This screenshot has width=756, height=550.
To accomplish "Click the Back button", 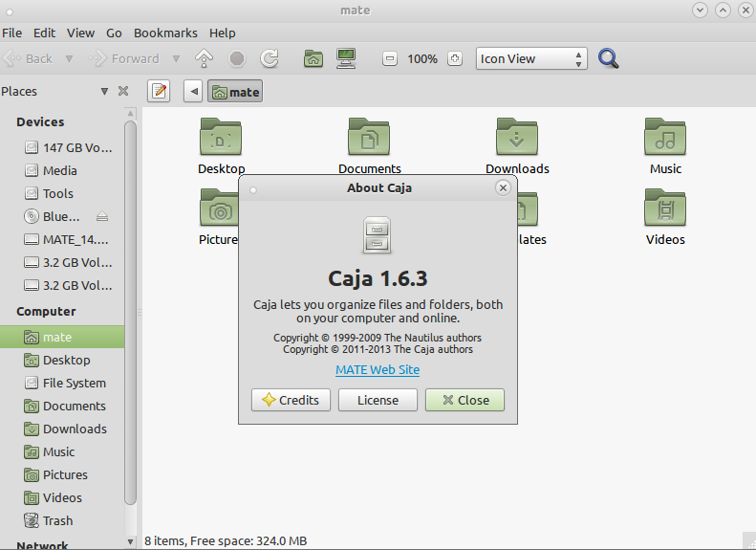I will (28, 59).
